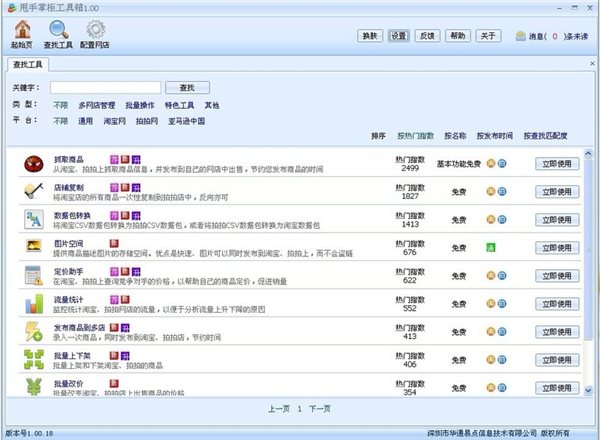The image size is (600, 440).
Task: Click the purple platform badge beside 抓取商品
Action: point(114,159)
